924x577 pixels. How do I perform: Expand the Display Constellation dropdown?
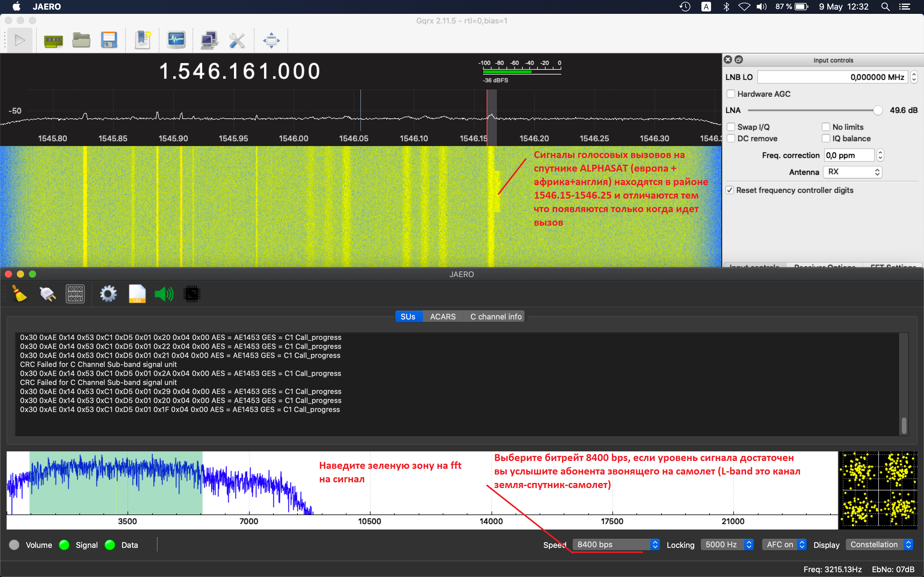click(879, 545)
